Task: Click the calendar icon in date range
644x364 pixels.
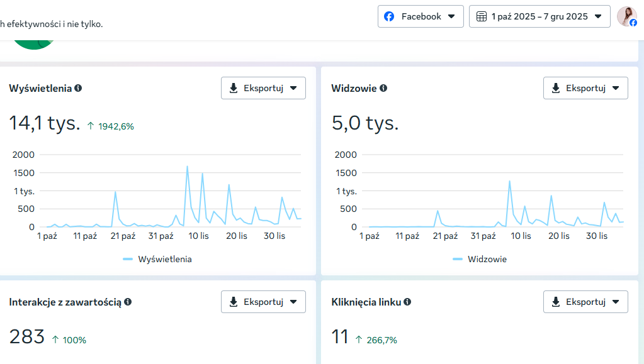Action: 482,16
